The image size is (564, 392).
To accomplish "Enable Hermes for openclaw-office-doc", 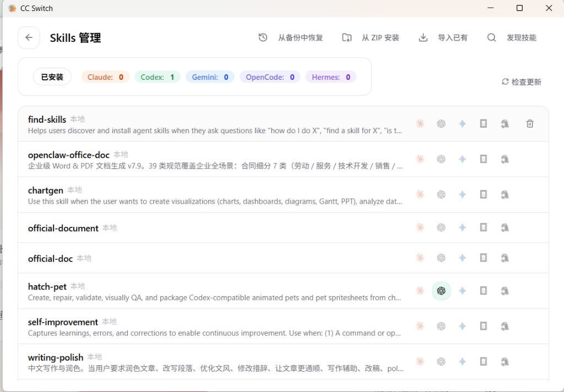I will click(x=505, y=159).
